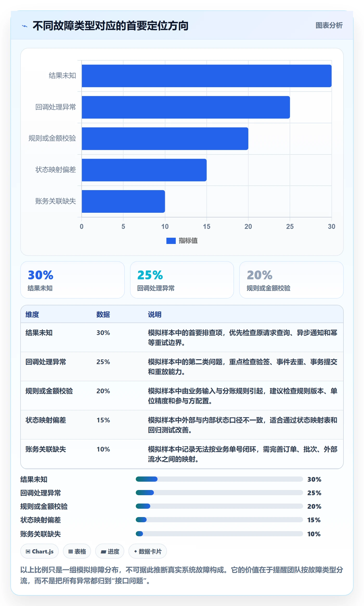The image size is (364, 606).
Task: Click the 回调处理异常 progress bar
Action: point(219,493)
